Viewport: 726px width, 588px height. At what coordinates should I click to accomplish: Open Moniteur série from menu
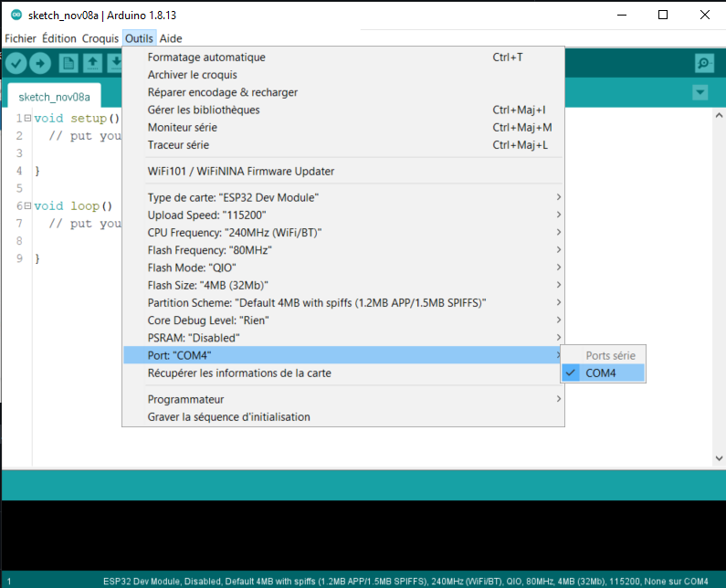343,127
